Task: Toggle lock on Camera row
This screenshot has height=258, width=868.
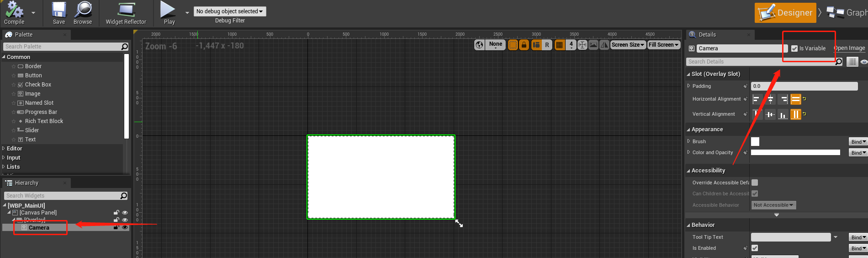Action: (116, 227)
